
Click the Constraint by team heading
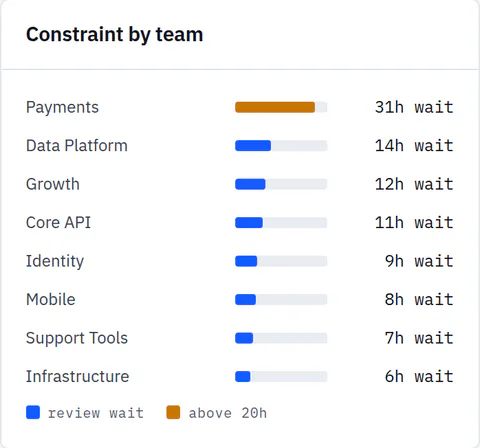115,35
